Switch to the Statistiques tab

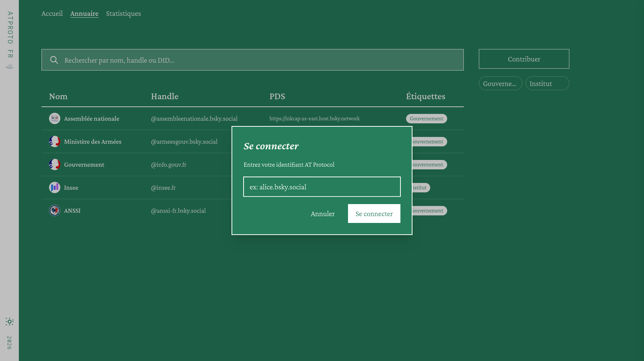pyautogui.click(x=123, y=13)
